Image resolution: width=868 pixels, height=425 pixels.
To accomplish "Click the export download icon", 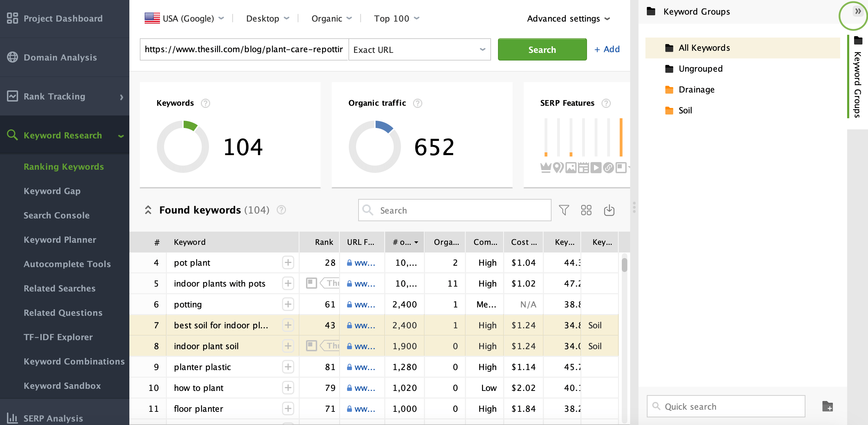I will (609, 210).
